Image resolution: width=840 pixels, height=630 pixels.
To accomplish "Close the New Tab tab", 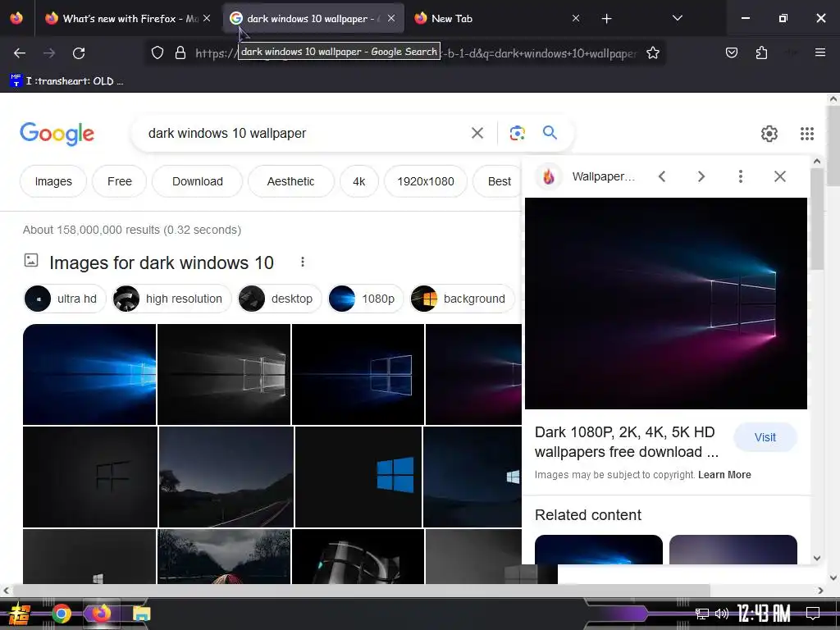I will click(576, 18).
